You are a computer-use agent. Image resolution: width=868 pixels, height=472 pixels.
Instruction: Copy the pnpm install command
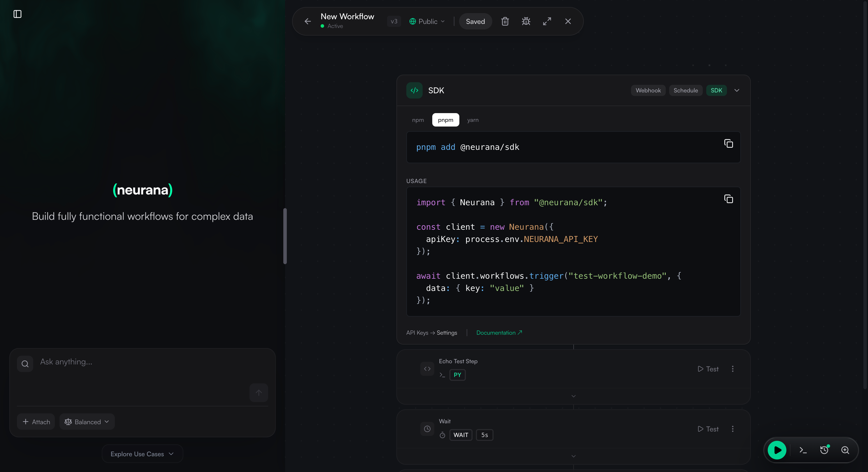[728, 144]
